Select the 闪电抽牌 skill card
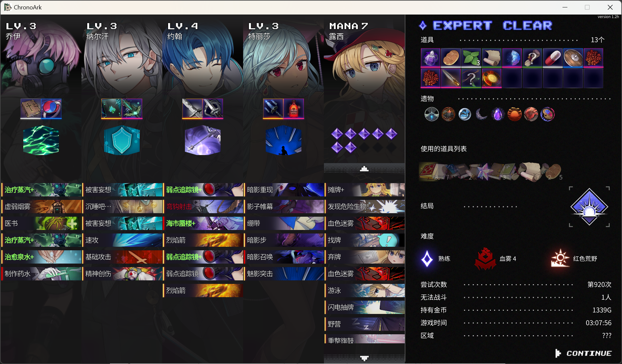622x364 pixels. pyautogui.click(x=365, y=307)
